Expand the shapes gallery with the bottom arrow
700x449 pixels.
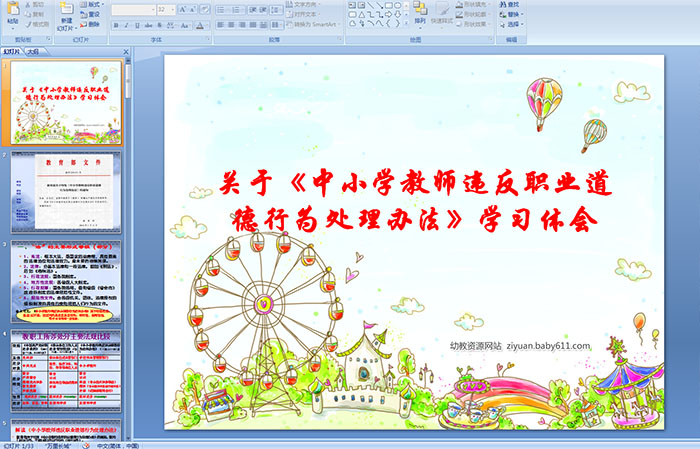pyautogui.click(x=406, y=23)
